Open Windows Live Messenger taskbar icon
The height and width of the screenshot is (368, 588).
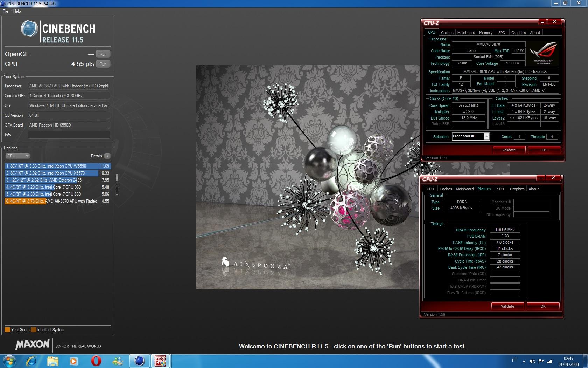pyautogui.click(x=118, y=361)
